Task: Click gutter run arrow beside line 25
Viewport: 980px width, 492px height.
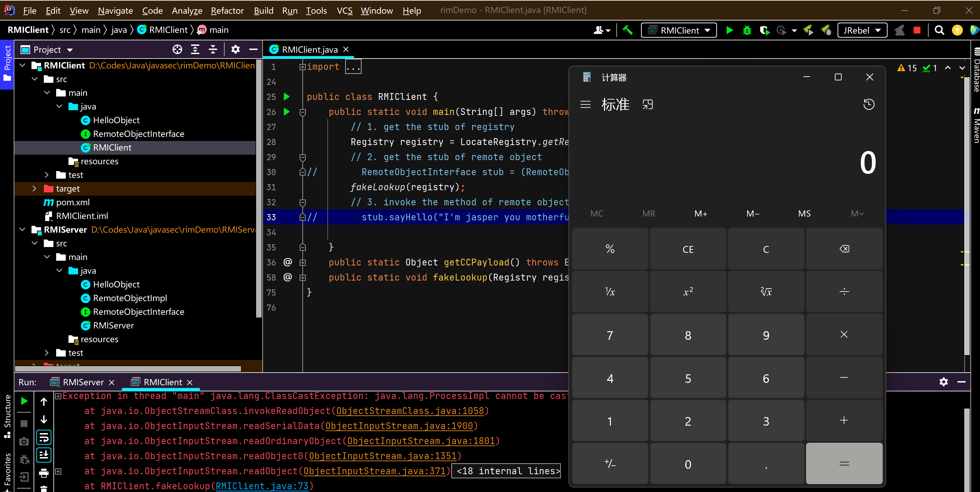Action: 287,96
